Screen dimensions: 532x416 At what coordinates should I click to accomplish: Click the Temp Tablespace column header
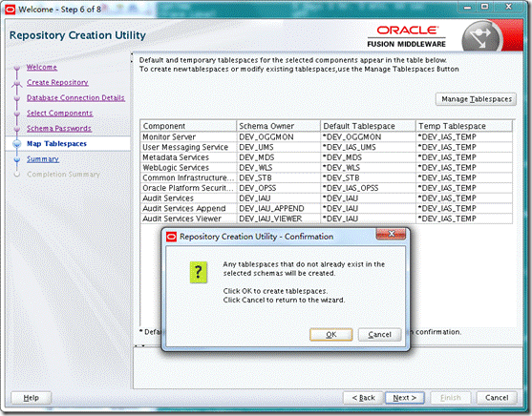(464, 126)
